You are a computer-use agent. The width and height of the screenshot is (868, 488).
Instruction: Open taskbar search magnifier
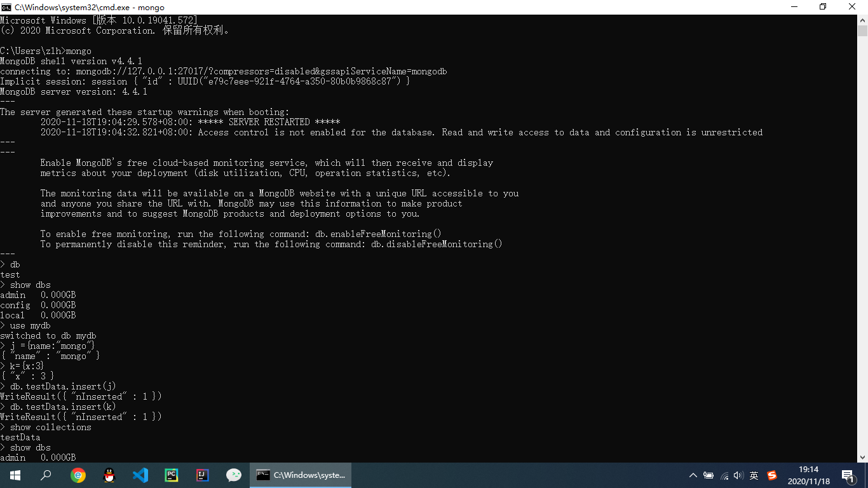(46, 475)
